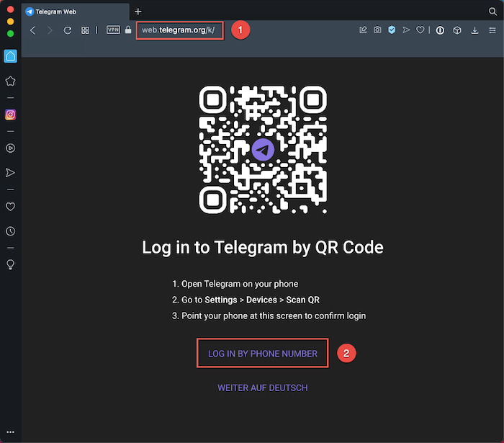Open the sidebar history clock panel

11,231
